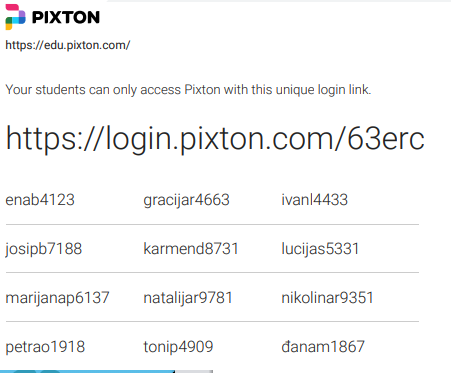Viewport: 451px width, 373px height.
Task: Click the PIXTON wordmark text
Action: [66, 17]
